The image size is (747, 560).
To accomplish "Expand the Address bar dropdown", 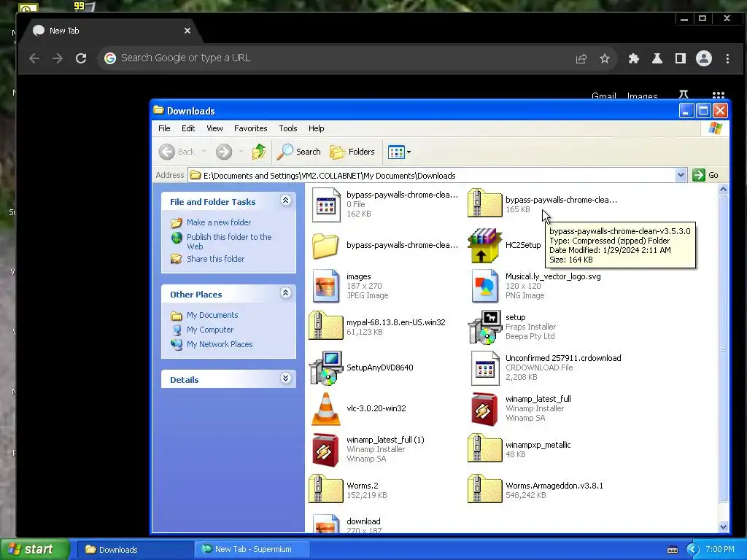I will pyautogui.click(x=681, y=175).
